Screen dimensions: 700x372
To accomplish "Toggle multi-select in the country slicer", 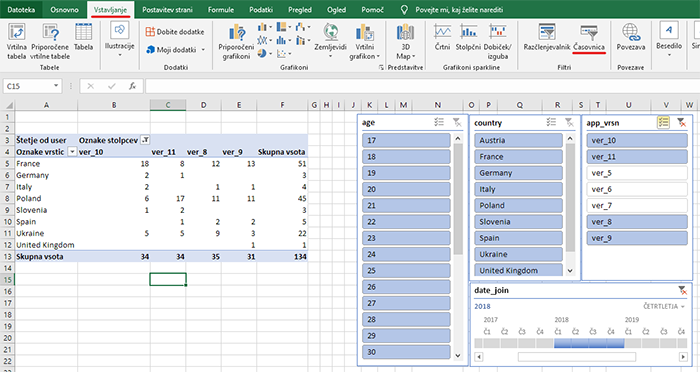I will pos(551,122).
